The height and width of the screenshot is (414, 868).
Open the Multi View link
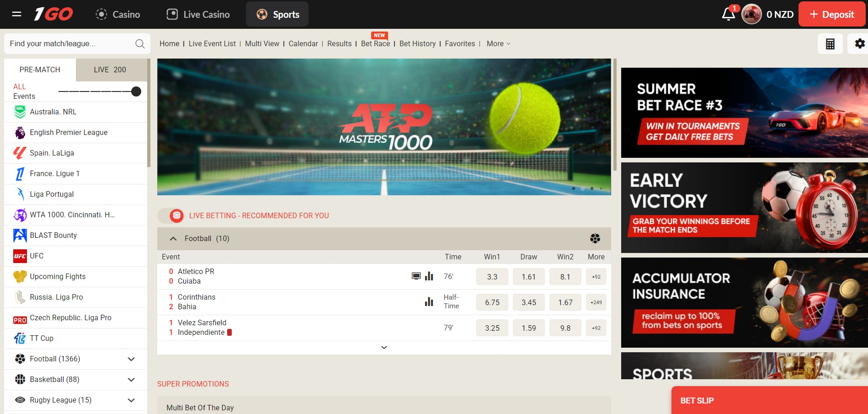tap(262, 44)
